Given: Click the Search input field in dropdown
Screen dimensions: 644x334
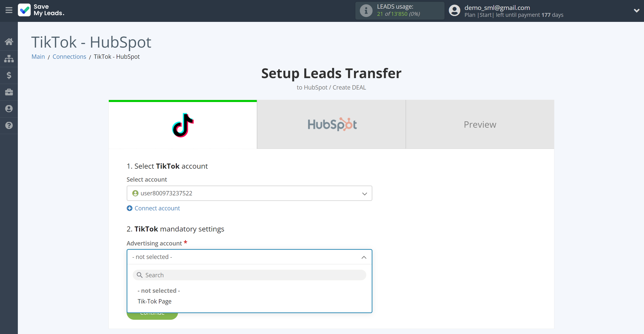Looking at the screenshot, I should click(249, 274).
